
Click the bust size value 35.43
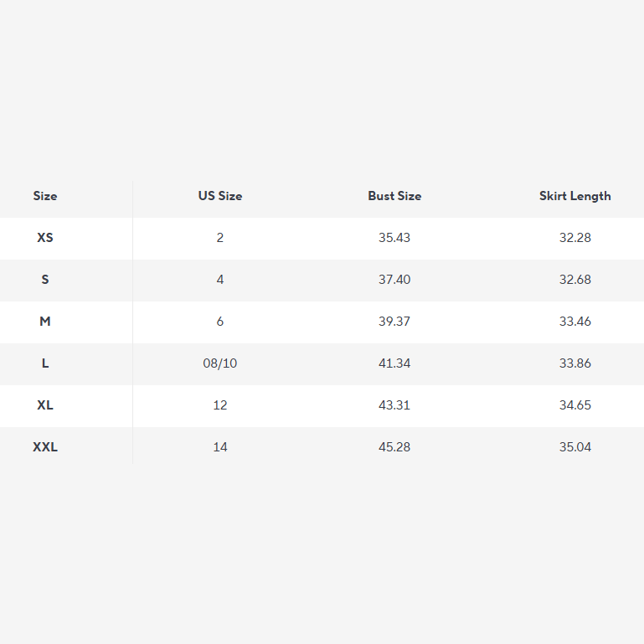coord(394,238)
